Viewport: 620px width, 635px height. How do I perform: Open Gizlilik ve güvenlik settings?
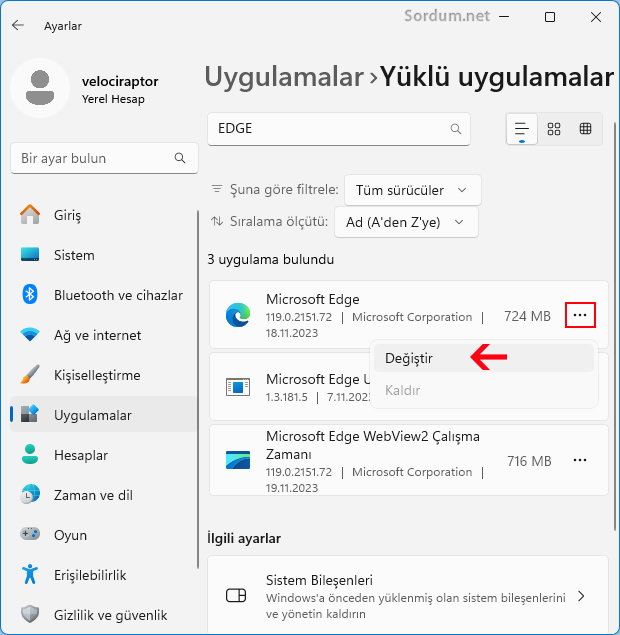tap(104, 615)
